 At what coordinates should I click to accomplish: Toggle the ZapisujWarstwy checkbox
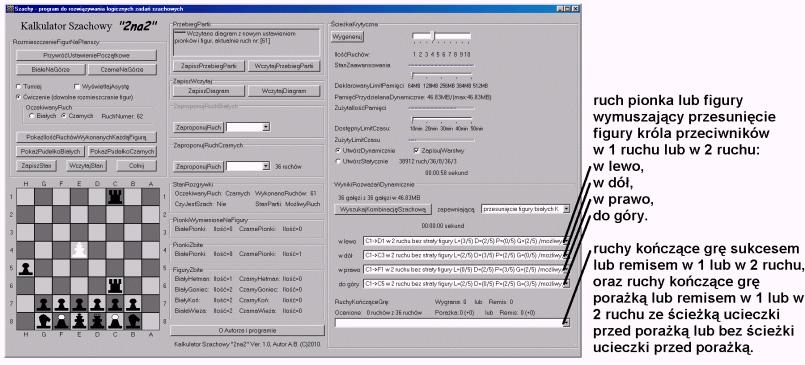pos(416,151)
